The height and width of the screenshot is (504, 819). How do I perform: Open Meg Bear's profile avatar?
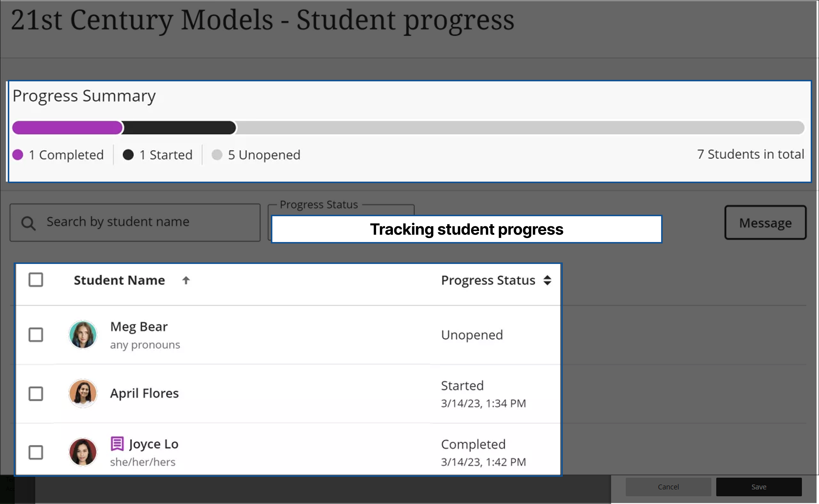[83, 335]
